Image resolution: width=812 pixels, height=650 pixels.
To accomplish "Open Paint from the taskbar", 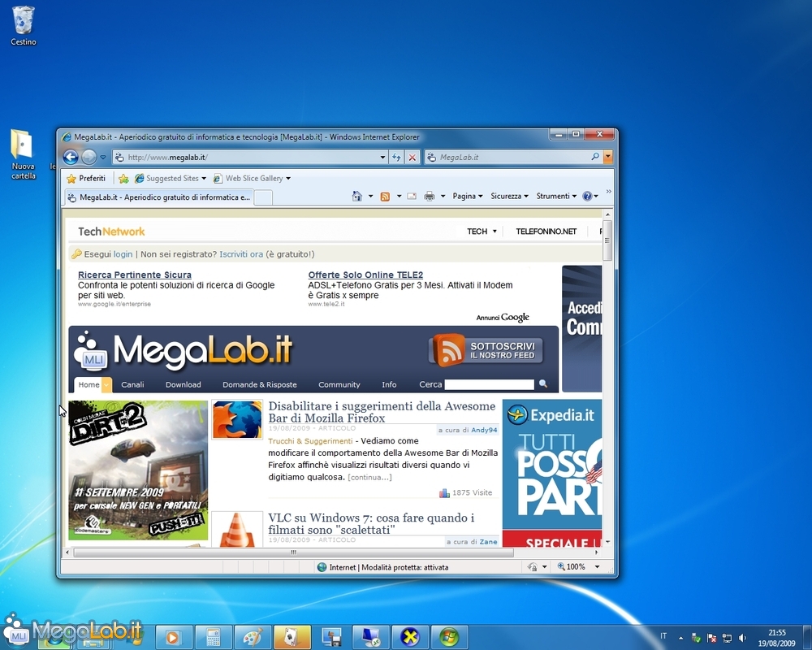I will [253, 637].
